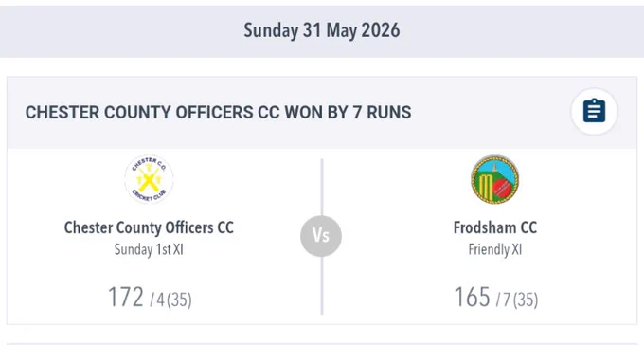Click the /4 wickets for Chester County Officers

(157, 300)
